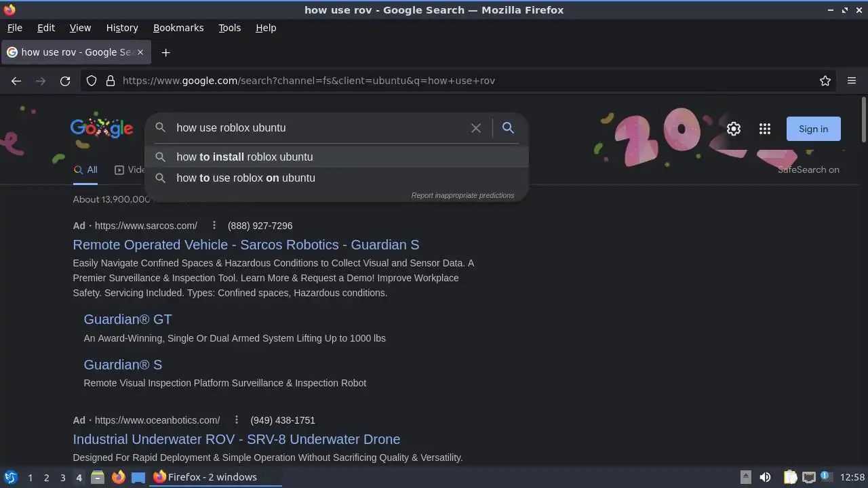Open the File menu
The height and width of the screenshot is (488, 868).
coord(14,28)
